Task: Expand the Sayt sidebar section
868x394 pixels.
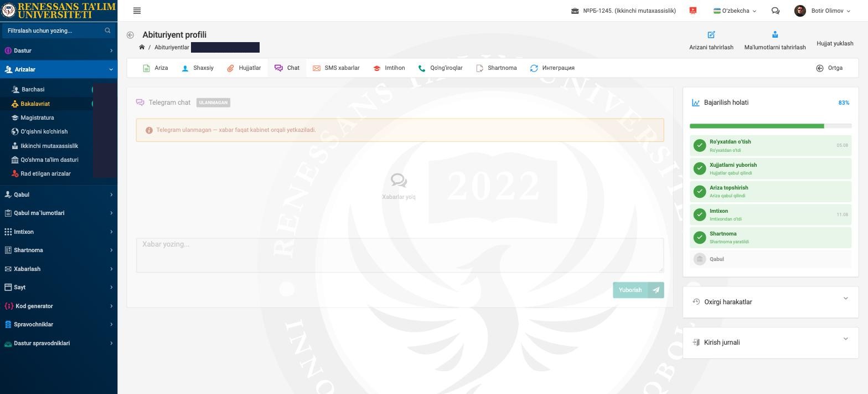Action: pos(59,287)
